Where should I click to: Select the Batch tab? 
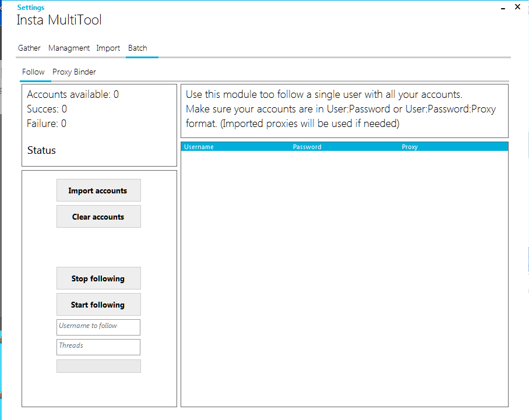tap(137, 48)
